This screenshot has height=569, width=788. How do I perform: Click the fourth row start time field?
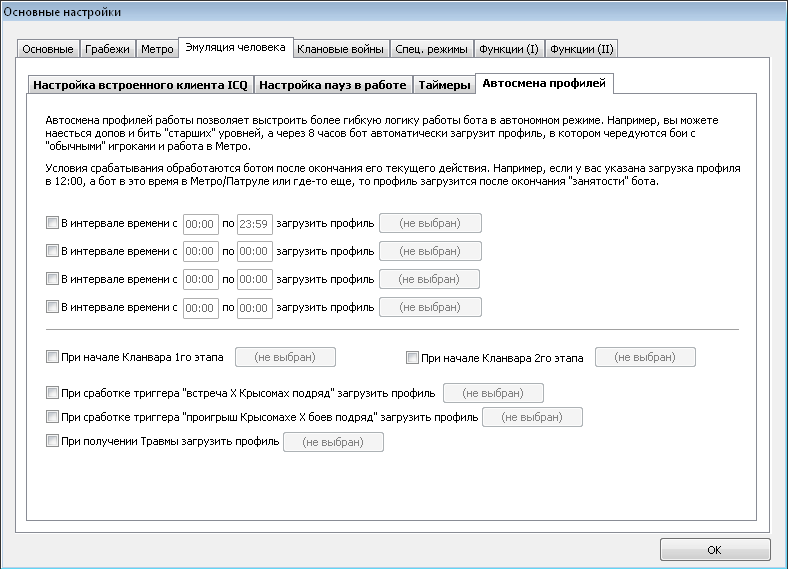(x=201, y=308)
